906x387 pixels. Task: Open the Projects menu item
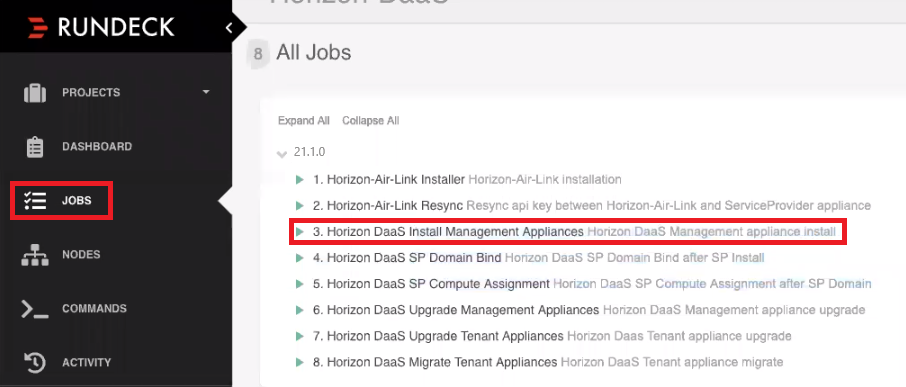91,92
